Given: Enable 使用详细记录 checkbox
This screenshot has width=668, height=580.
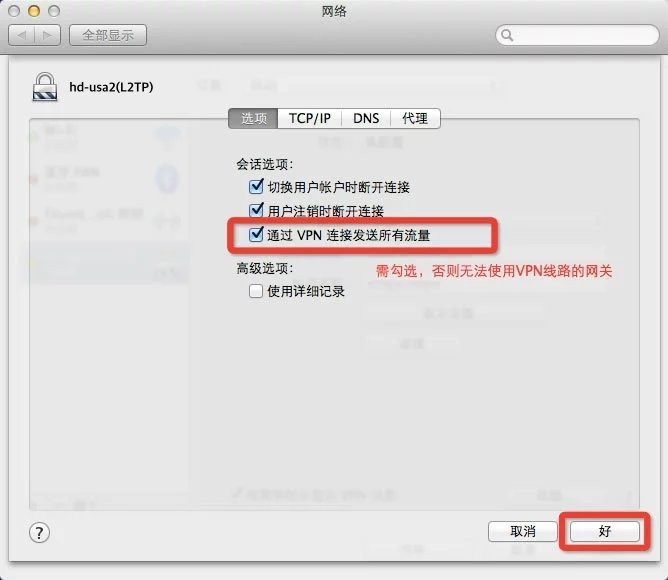Looking at the screenshot, I should (256, 291).
